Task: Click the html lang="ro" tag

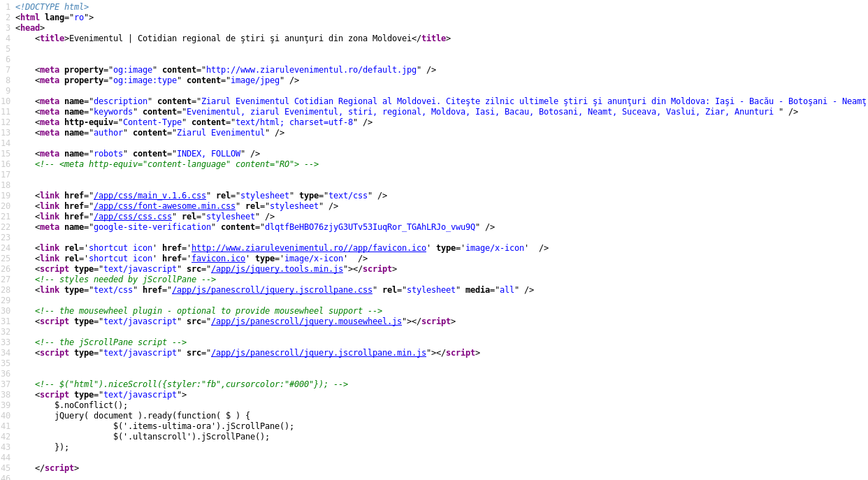Action: coord(55,17)
